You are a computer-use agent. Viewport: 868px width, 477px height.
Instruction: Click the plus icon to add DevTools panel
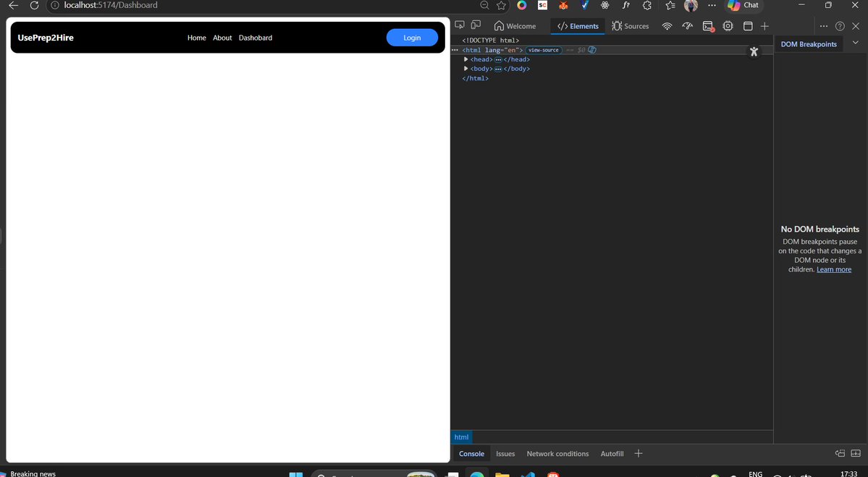(764, 25)
